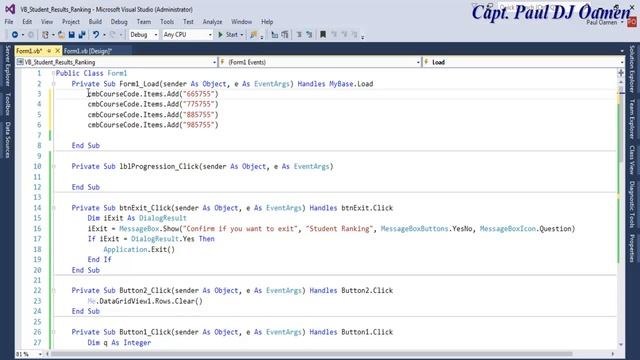Click the vertical scrollbar of the code editor
This screenshot has width=640, height=360.
click(x=621, y=212)
